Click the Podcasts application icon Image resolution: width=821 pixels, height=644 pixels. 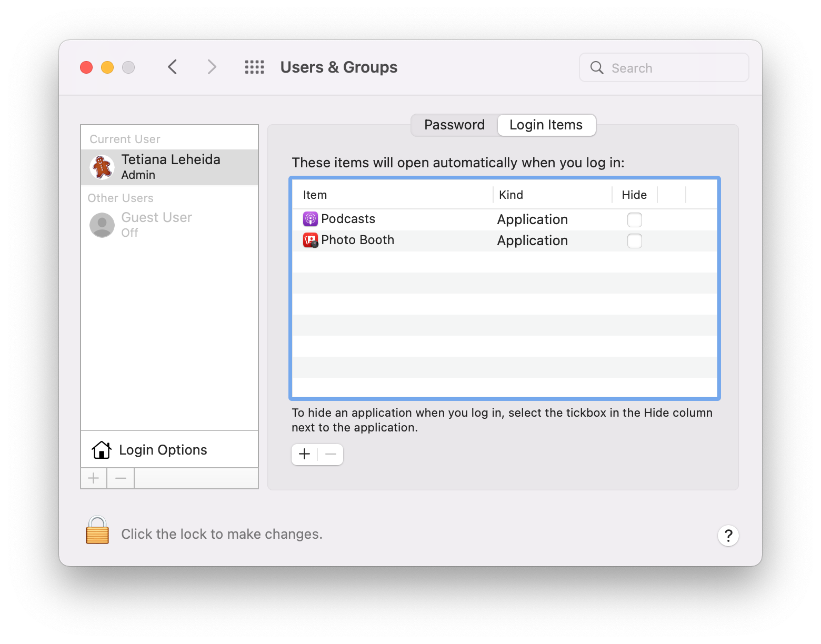(310, 219)
